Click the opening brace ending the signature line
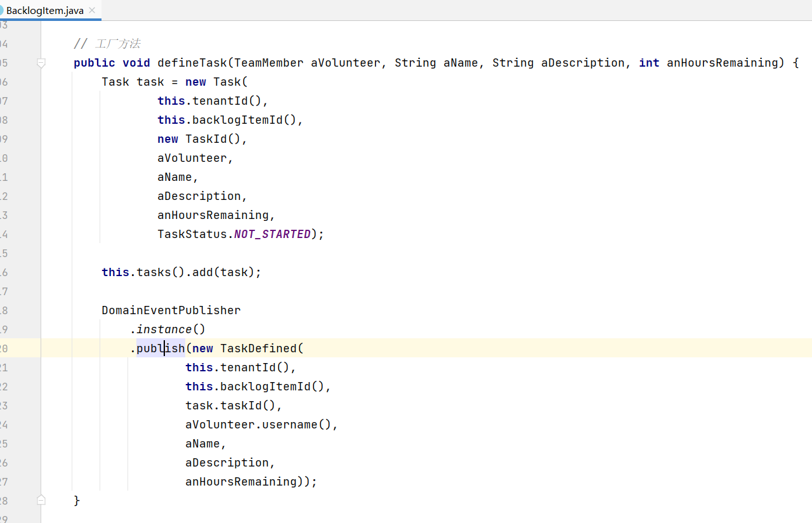Image resolution: width=812 pixels, height=523 pixels. coord(796,63)
